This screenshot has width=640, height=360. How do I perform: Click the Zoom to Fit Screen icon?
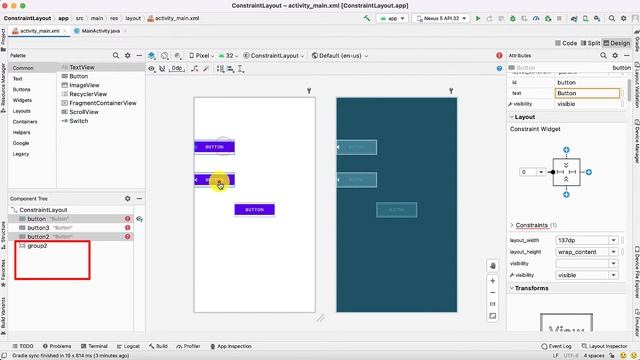point(493,316)
